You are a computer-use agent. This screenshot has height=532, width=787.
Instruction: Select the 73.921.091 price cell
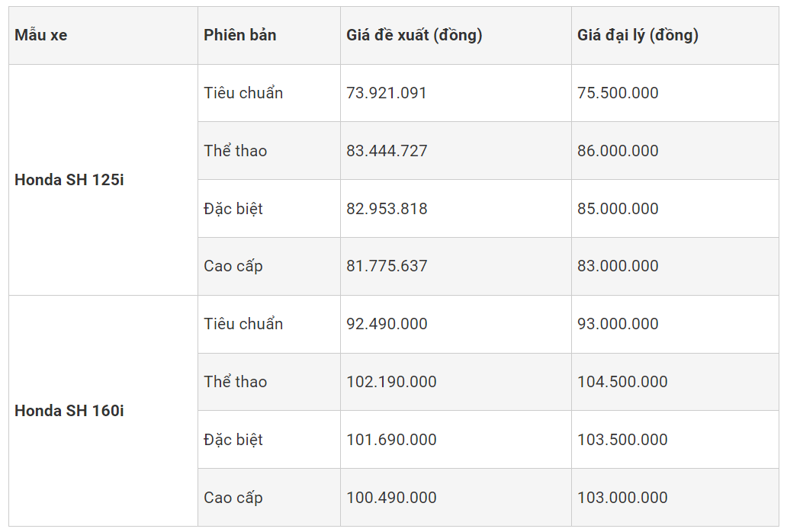pos(387,93)
